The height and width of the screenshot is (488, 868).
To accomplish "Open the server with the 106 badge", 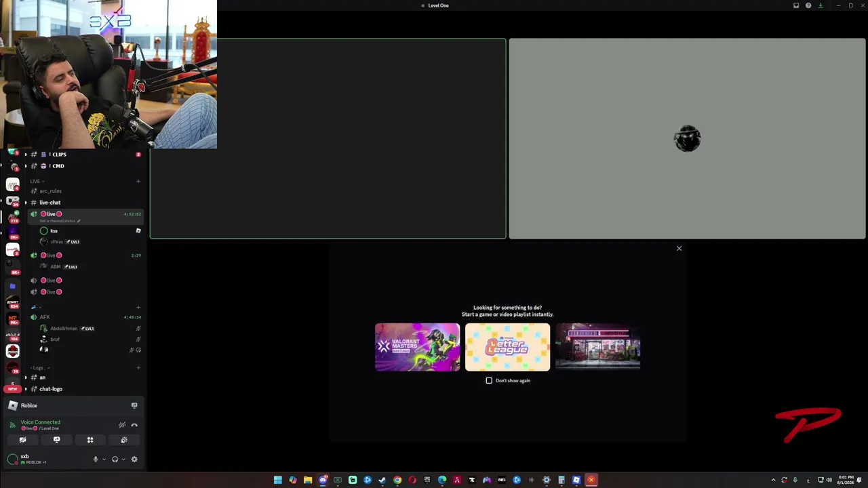I will tap(12, 334).
